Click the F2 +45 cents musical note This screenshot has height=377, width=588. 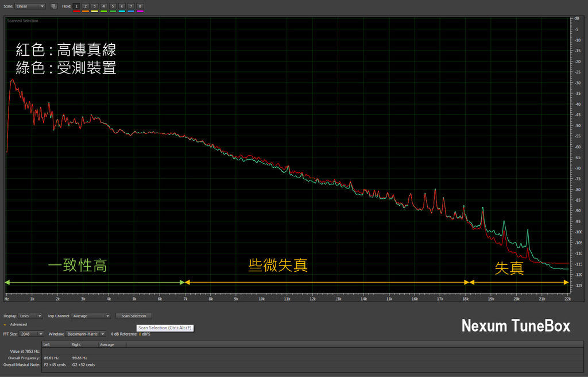coord(55,365)
